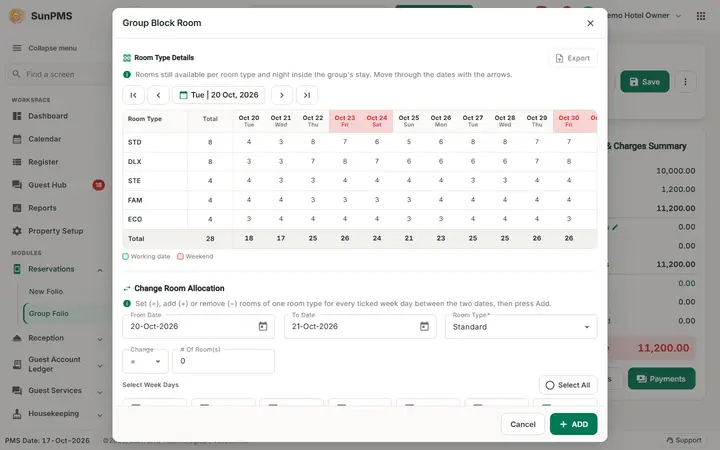Open Property Setup from sidebar

coord(56,231)
